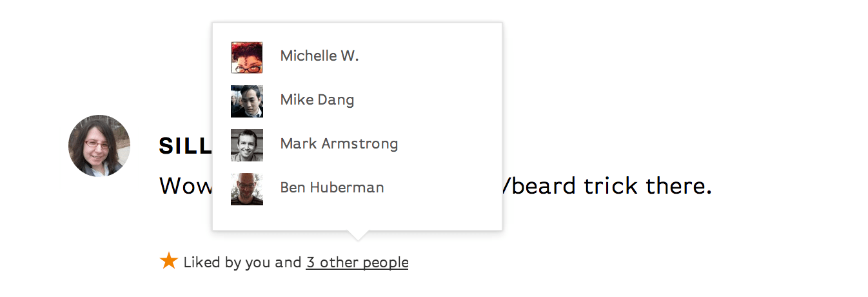Open Mike Dang's profile picture
868x297 pixels.
point(246,101)
